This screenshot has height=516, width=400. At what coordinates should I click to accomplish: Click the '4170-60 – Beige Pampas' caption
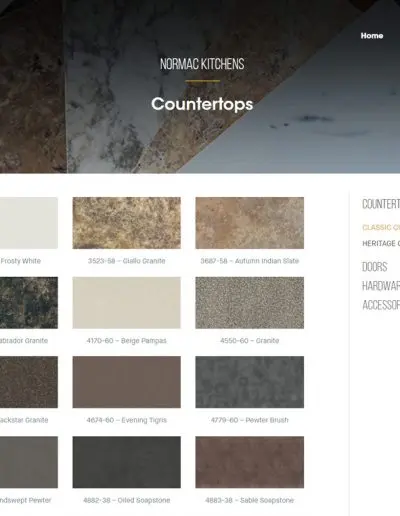click(127, 341)
